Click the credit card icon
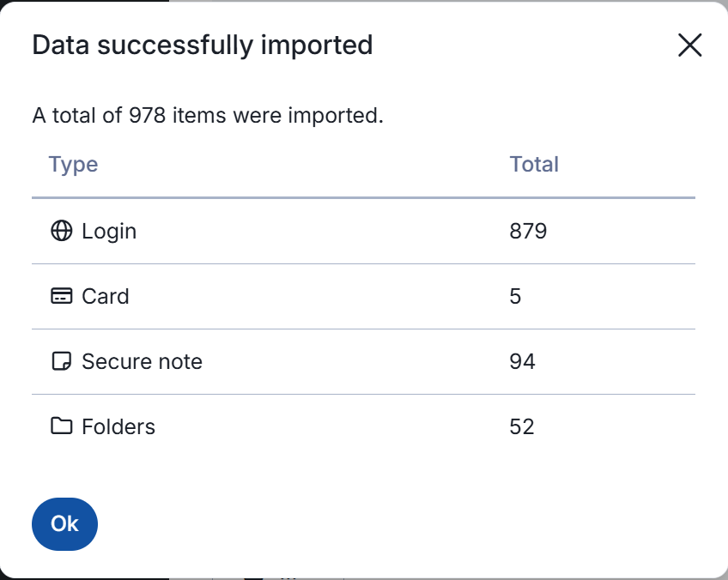This screenshot has width=728, height=580. 61,296
